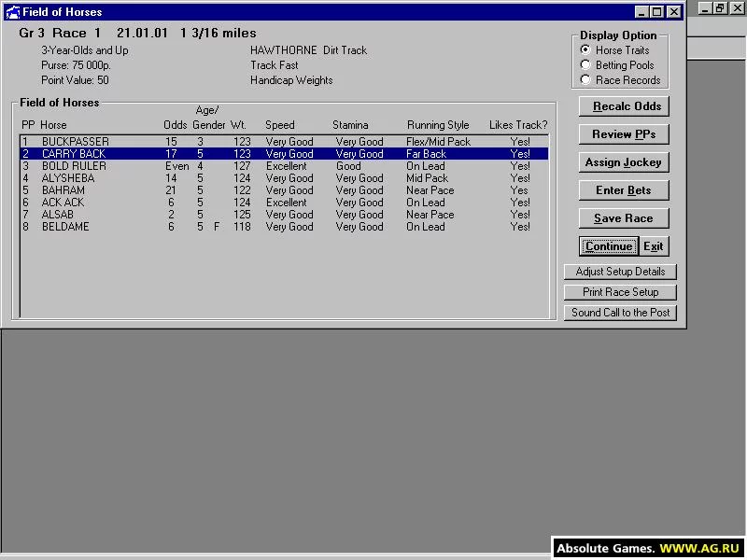The height and width of the screenshot is (560, 747).
Task: Select ALSAB in the field list
Action: click(285, 215)
